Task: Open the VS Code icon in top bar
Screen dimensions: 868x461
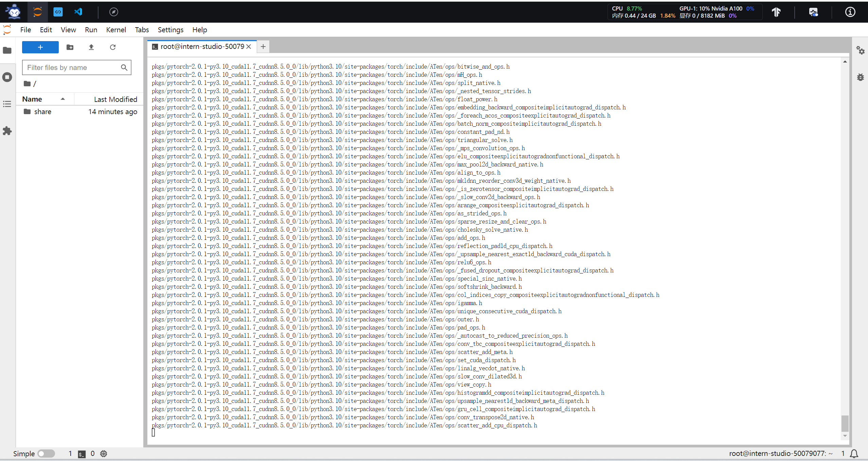Action: 78,12
